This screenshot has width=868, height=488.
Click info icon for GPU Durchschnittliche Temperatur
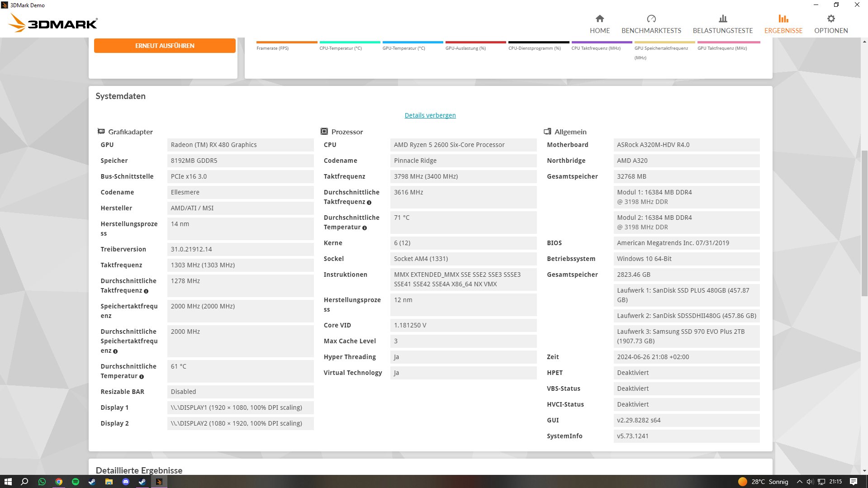[142, 377]
